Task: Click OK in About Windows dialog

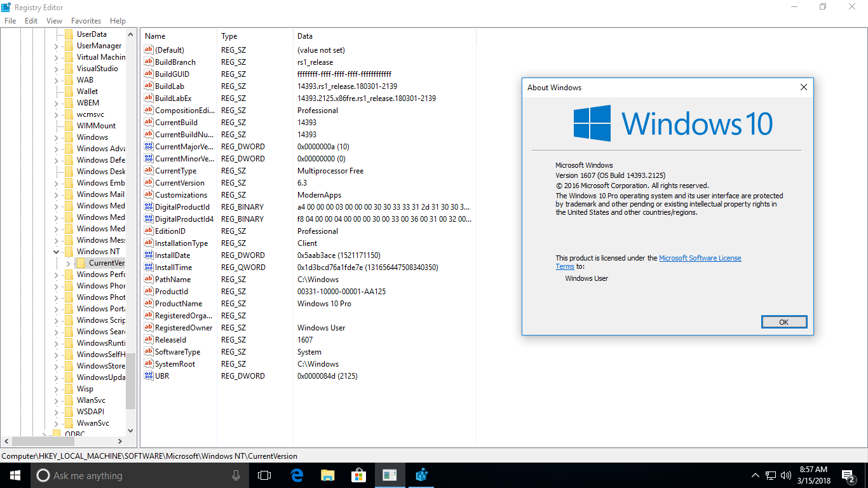Action: (x=784, y=322)
